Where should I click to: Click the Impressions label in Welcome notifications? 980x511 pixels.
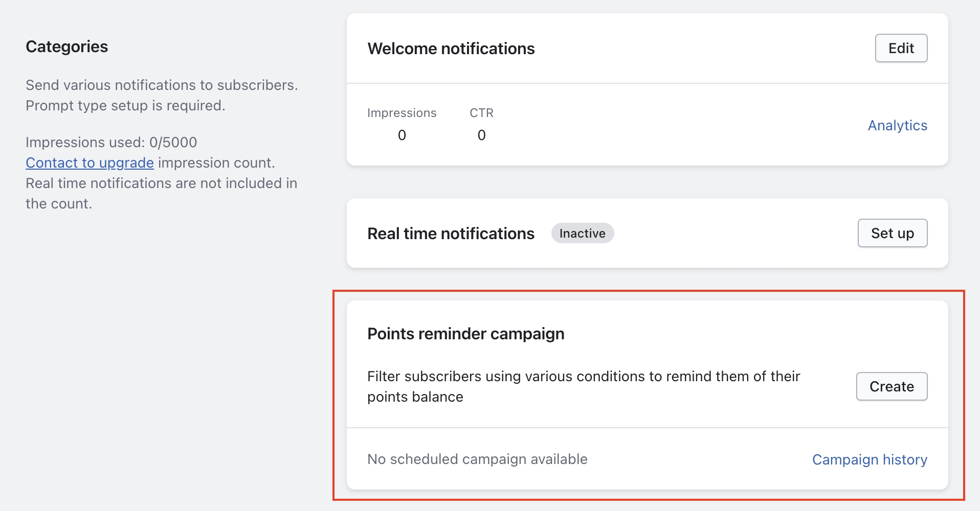coord(402,113)
